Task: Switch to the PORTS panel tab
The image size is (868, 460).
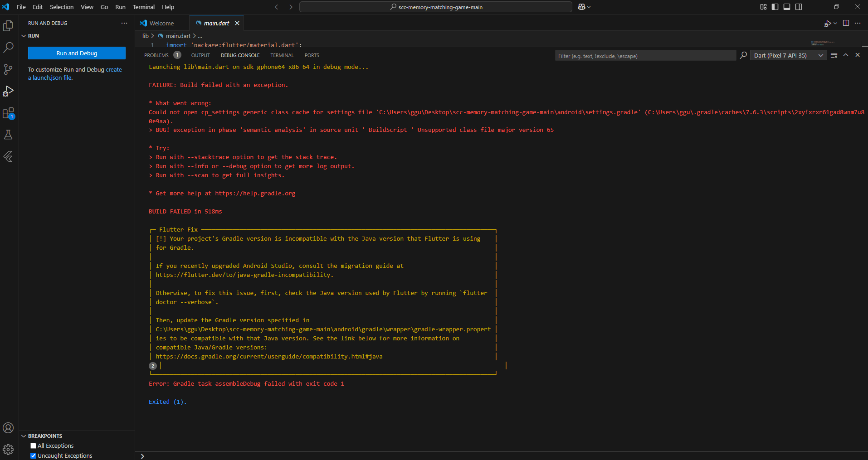Action: tap(312, 55)
